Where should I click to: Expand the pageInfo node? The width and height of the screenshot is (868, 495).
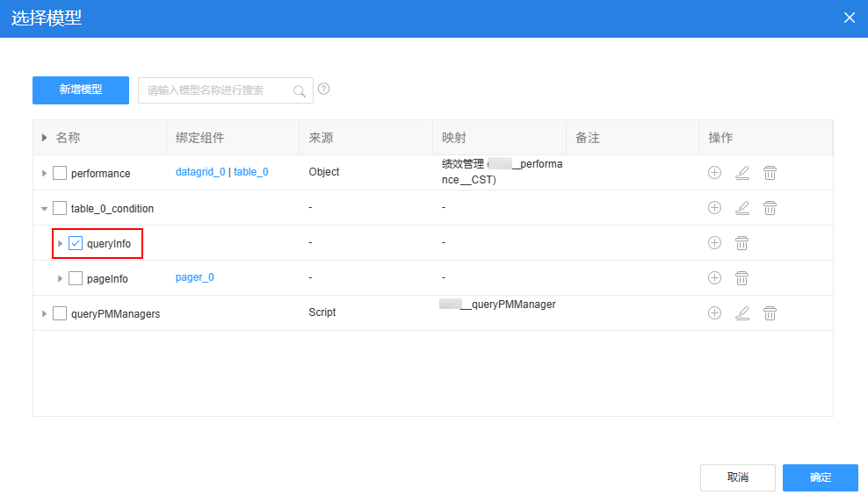click(61, 278)
